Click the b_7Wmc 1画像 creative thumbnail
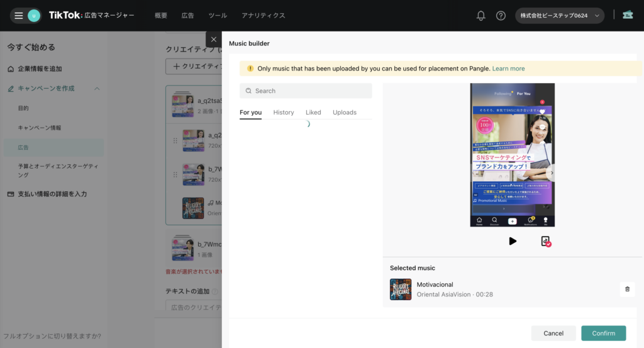The height and width of the screenshot is (348, 644). click(183, 248)
